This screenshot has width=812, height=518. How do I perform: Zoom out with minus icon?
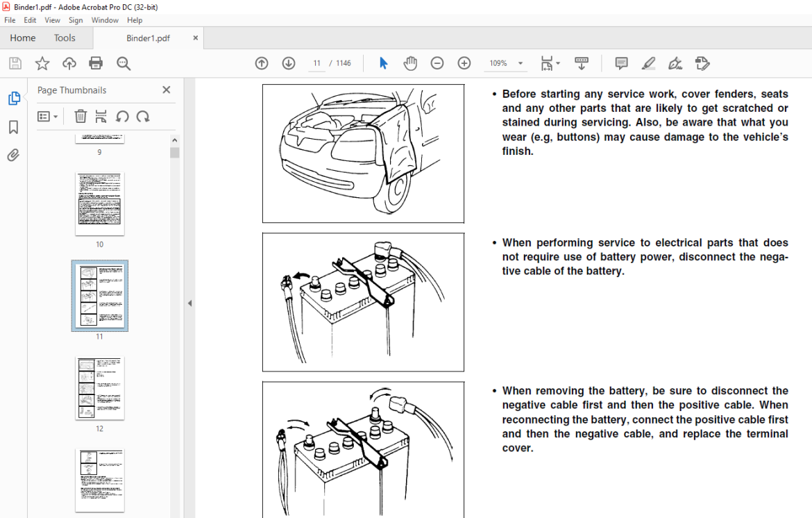pyautogui.click(x=437, y=63)
